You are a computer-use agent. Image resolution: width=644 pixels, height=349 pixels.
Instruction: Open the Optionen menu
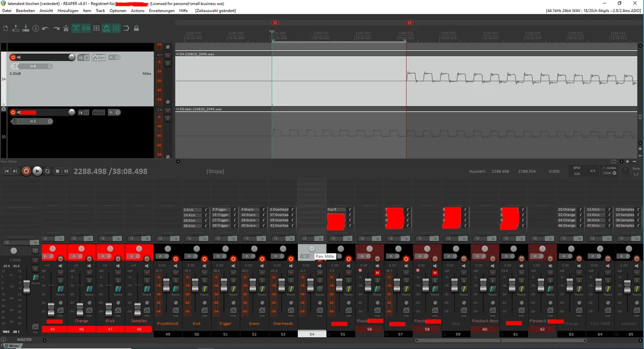(118, 11)
